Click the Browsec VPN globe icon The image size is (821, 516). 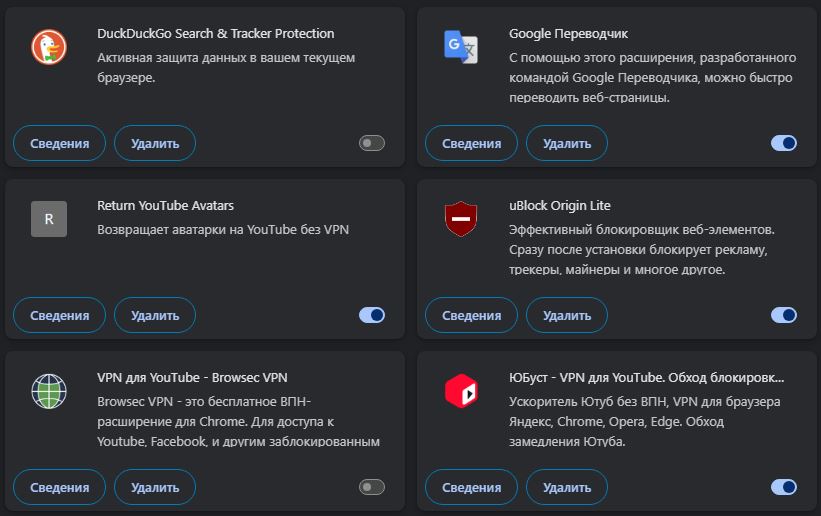pyautogui.click(x=48, y=390)
